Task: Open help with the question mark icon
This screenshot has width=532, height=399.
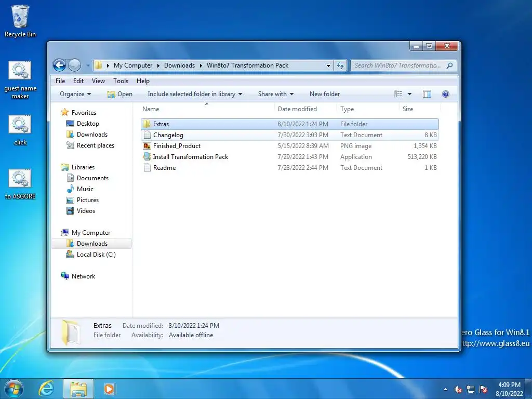Action: (446, 94)
